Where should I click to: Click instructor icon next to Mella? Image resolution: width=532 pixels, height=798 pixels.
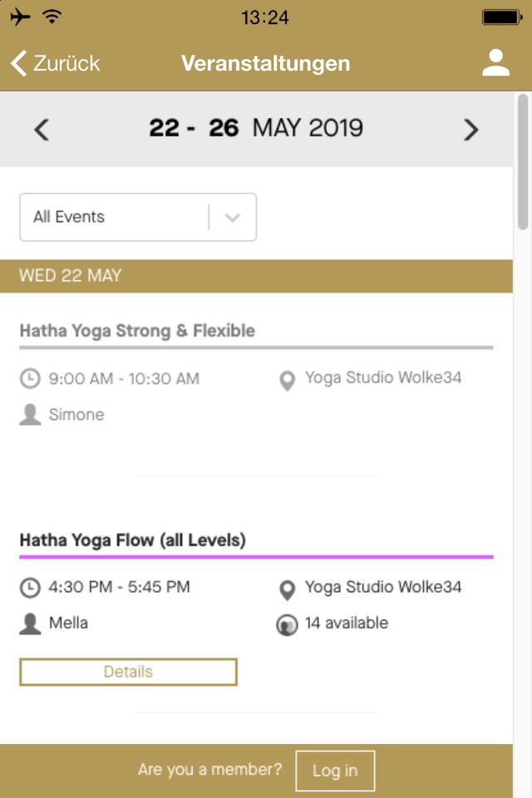pos(30,623)
